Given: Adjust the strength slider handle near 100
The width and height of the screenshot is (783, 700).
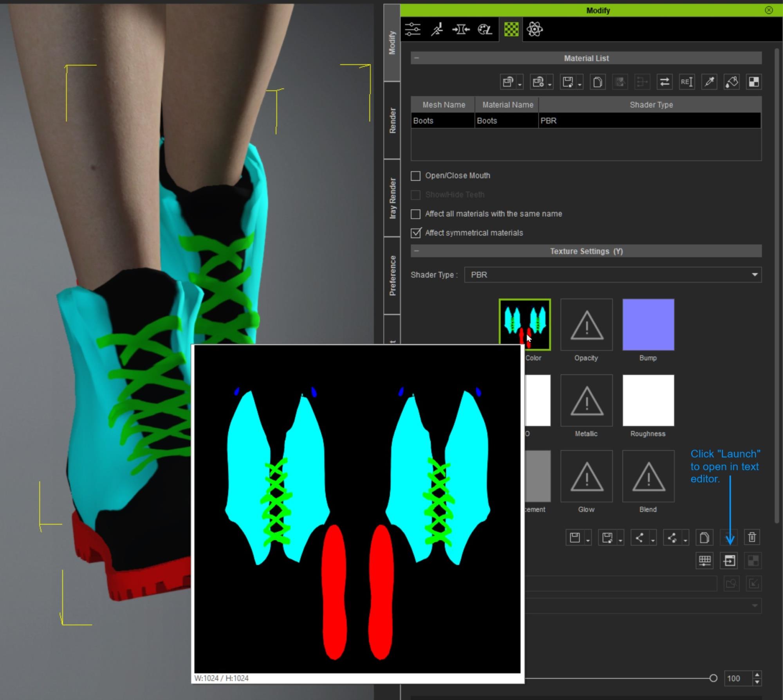Looking at the screenshot, I should coord(713,678).
